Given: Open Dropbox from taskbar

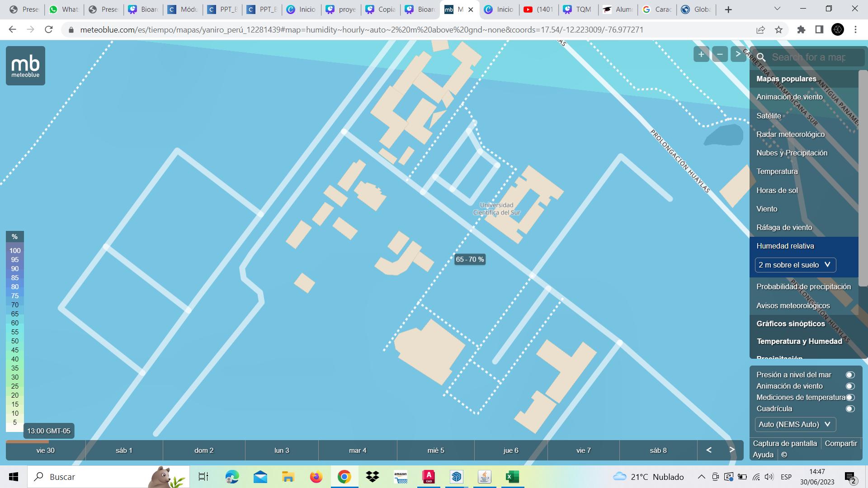Looking at the screenshot, I should tap(373, 477).
